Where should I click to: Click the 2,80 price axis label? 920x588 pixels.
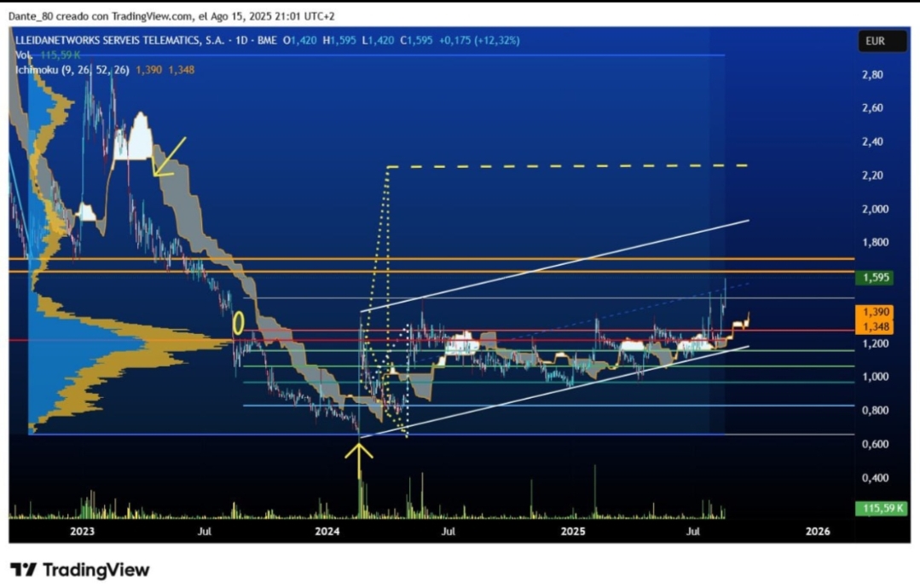click(x=872, y=74)
